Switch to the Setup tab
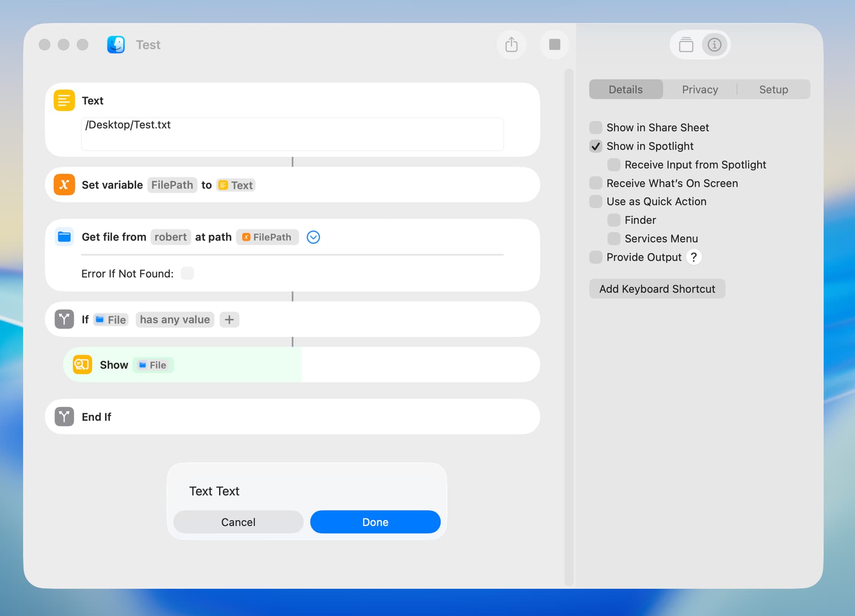The width and height of the screenshot is (855, 616). point(773,90)
